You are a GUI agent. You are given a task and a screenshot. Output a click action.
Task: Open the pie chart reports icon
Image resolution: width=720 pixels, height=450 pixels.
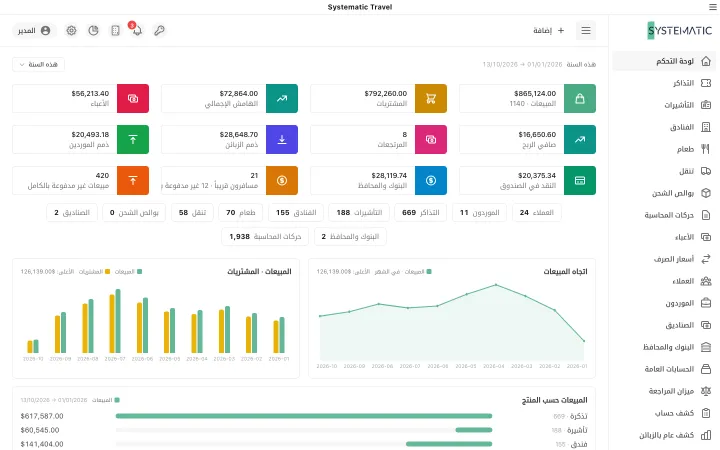pyautogui.click(x=93, y=30)
